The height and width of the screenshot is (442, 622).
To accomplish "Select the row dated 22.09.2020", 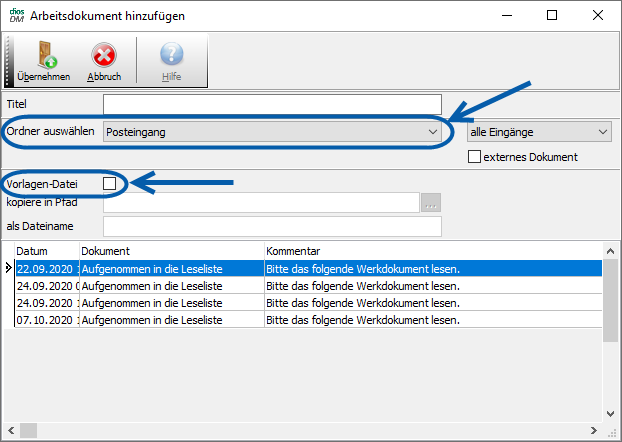I will click(300, 268).
